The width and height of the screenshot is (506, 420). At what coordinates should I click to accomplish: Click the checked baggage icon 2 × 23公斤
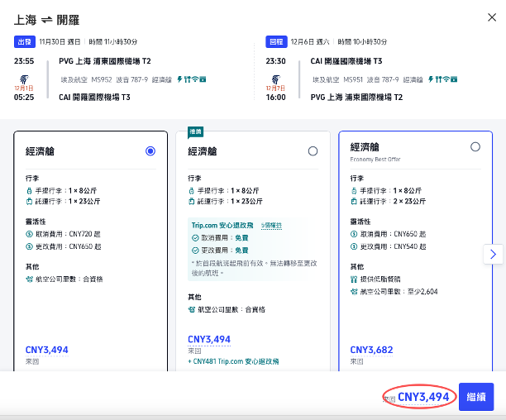354,201
